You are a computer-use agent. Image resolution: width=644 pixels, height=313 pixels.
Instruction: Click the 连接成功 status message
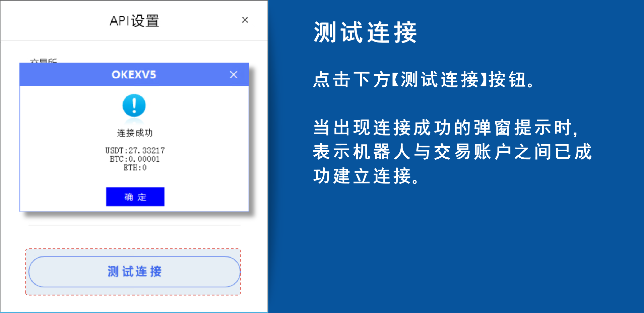point(135,133)
